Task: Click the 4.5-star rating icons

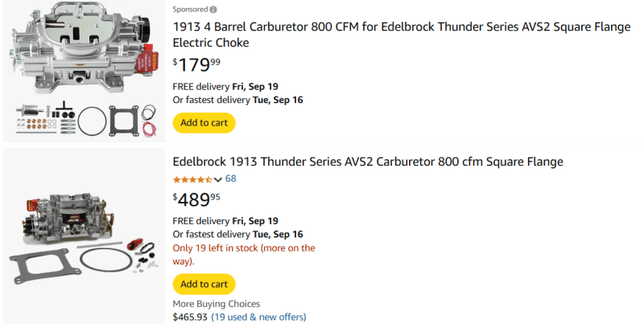Action: pos(192,179)
